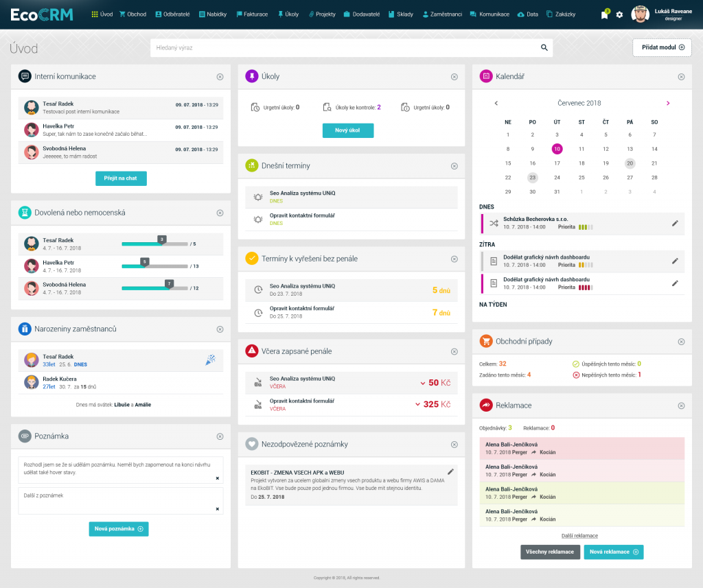Click Lukáš Raveane's profile avatar
The width and height of the screenshot is (703, 588).
coord(640,14)
